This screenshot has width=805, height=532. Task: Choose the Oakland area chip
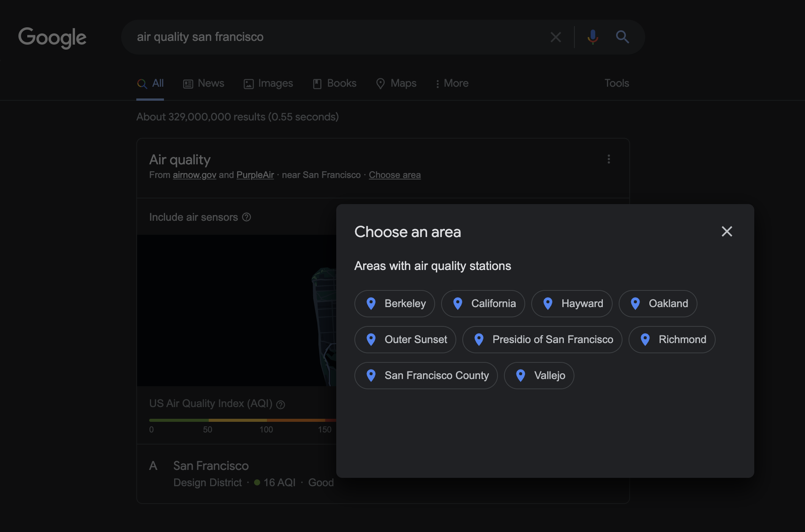[x=658, y=304]
